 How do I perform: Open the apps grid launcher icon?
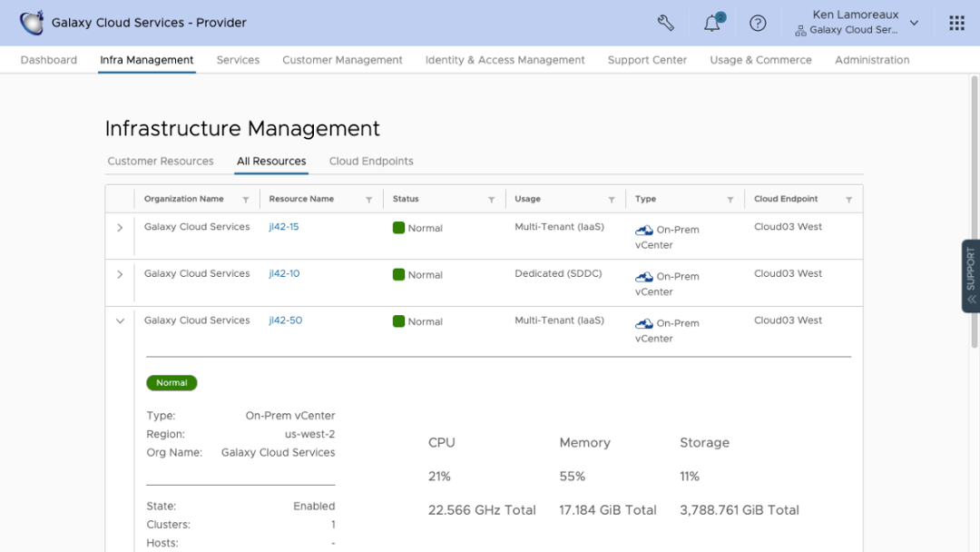pos(956,23)
